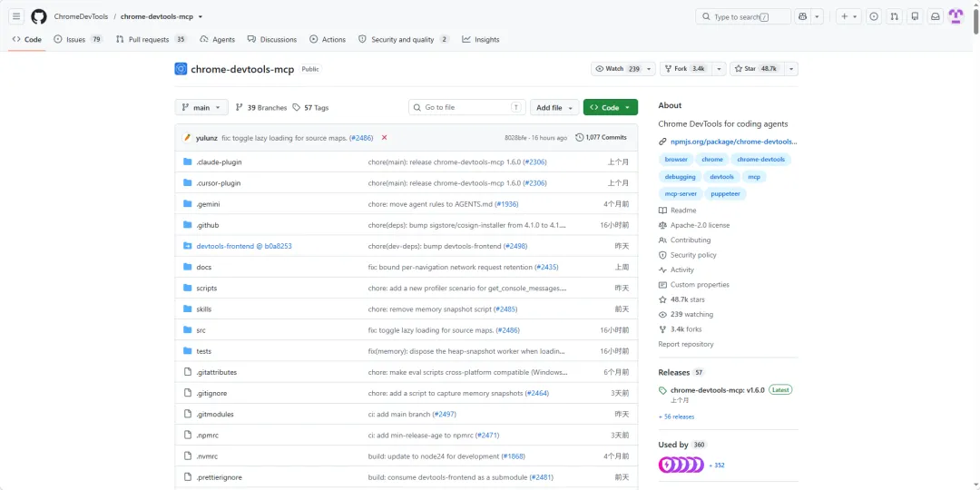Focus the Go to file field
The width and height of the screenshot is (980, 490).
tap(467, 107)
